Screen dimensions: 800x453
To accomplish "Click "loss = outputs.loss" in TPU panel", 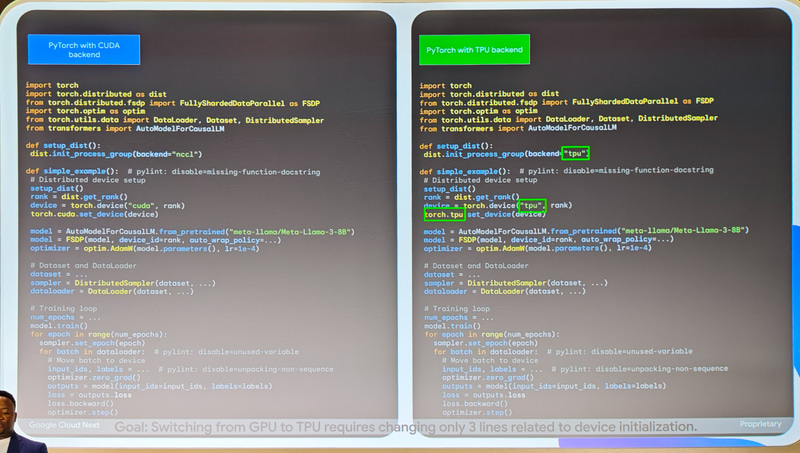I will 483,395.
